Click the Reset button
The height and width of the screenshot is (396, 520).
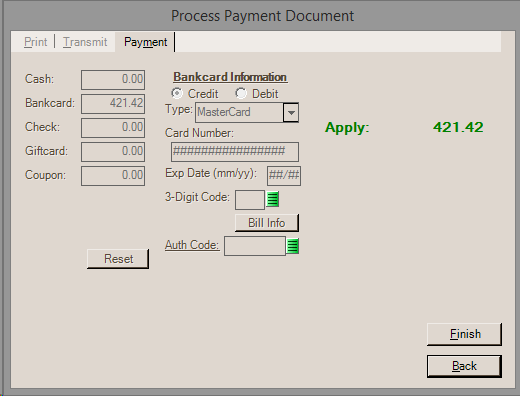(x=118, y=259)
